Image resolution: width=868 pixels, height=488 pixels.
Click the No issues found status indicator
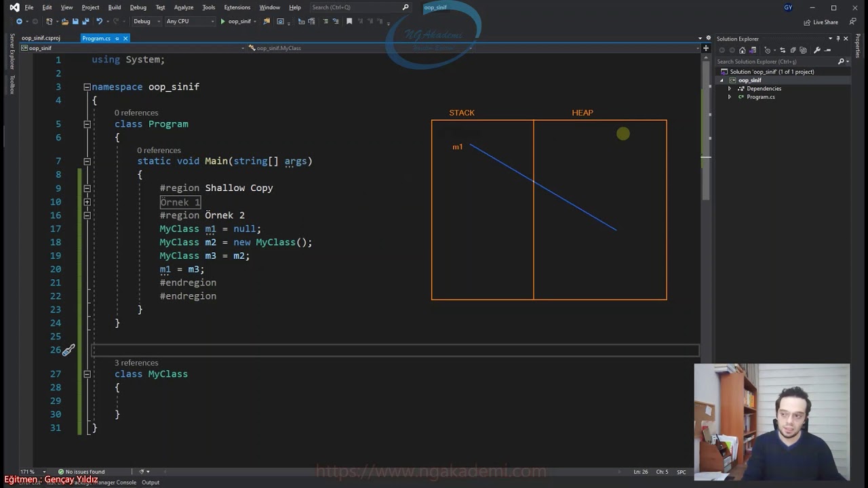tap(81, 472)
